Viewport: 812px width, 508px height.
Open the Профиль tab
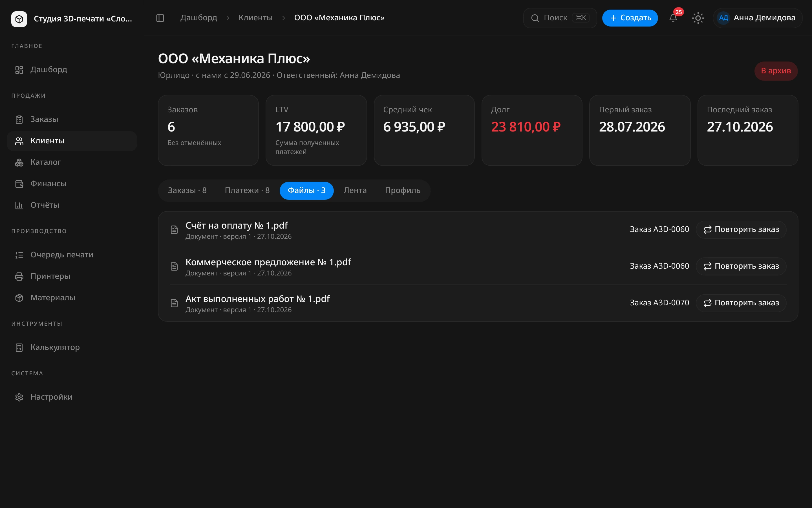tap(403, 190)
